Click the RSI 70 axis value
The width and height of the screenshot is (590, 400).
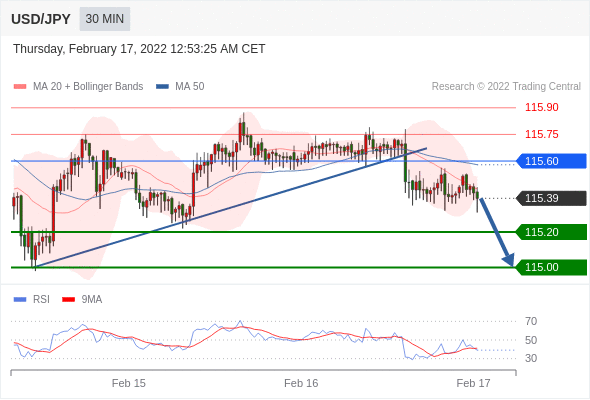[531, 321]
